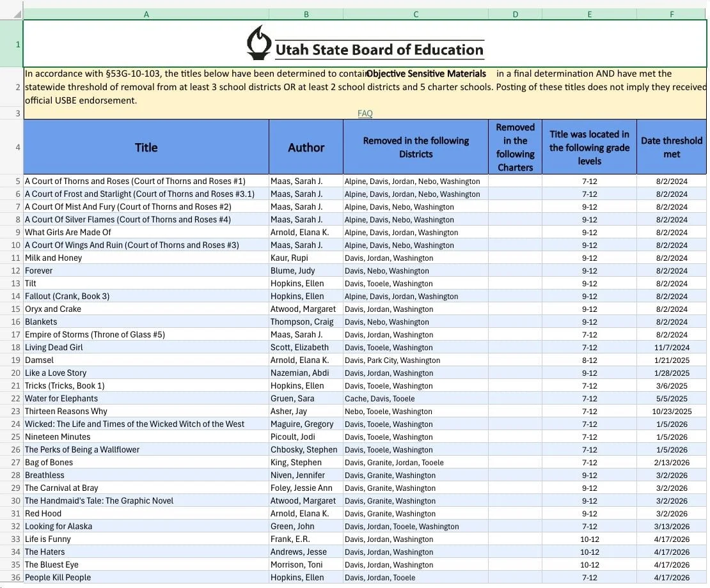Select row 1 header

point(12,44)
